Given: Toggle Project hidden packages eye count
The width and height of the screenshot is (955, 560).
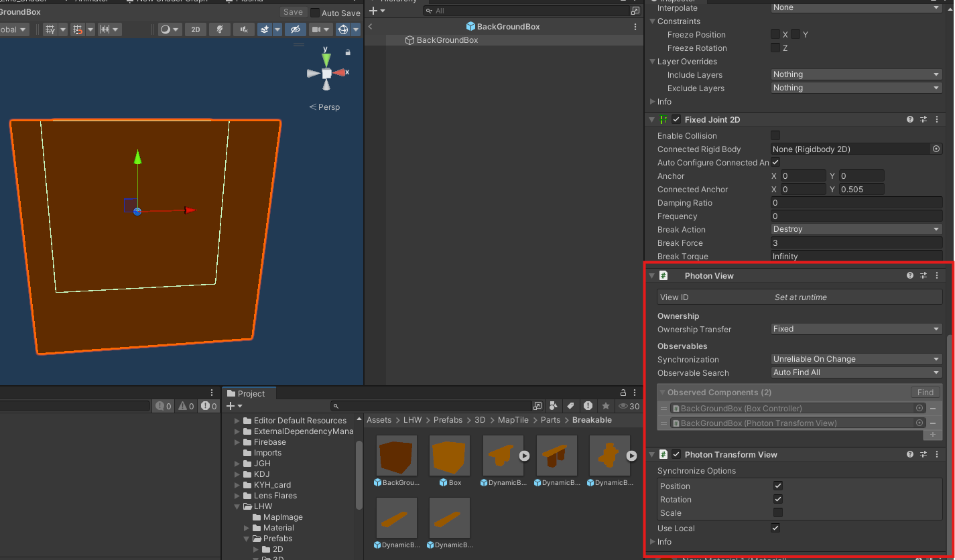Looking at the screenshot, I should point(629,406).
